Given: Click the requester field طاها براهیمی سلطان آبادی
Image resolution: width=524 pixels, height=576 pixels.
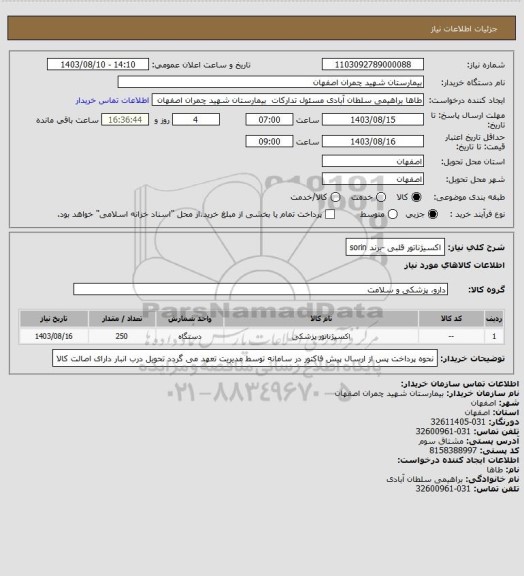Looking at the screenshot, I should (288, 100).
